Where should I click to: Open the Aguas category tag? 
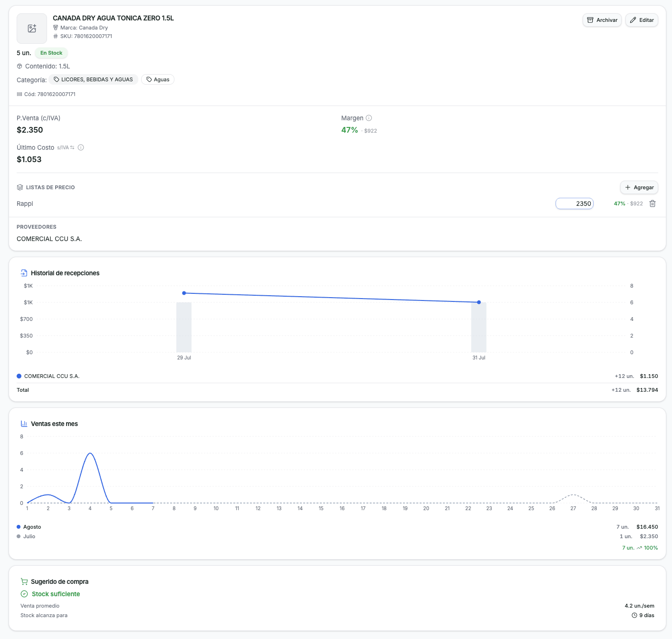(x=158, y=79)
